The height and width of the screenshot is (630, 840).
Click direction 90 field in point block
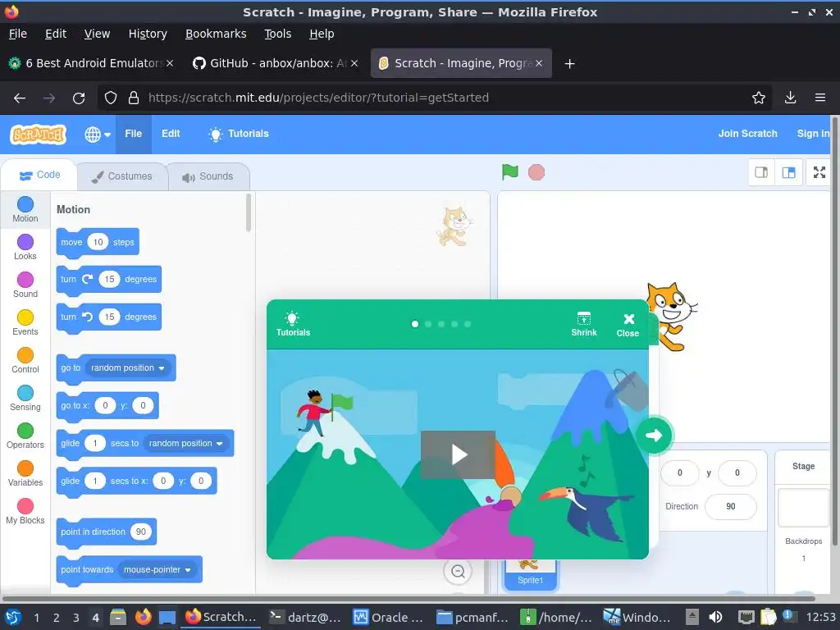(141, 532)
